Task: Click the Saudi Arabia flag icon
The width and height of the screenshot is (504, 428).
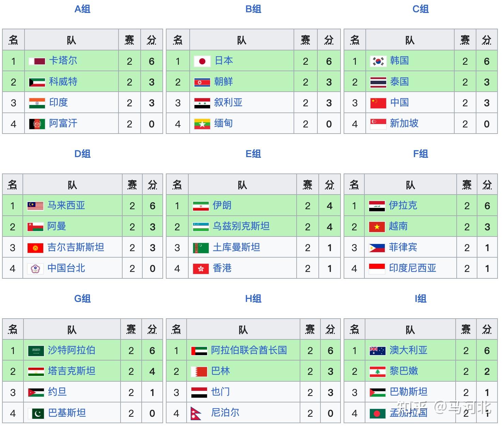Action: tap(36, 351)
